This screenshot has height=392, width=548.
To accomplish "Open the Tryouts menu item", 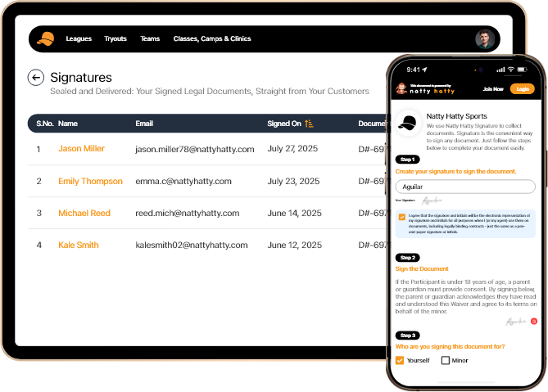I will click(x=115, y=38).
